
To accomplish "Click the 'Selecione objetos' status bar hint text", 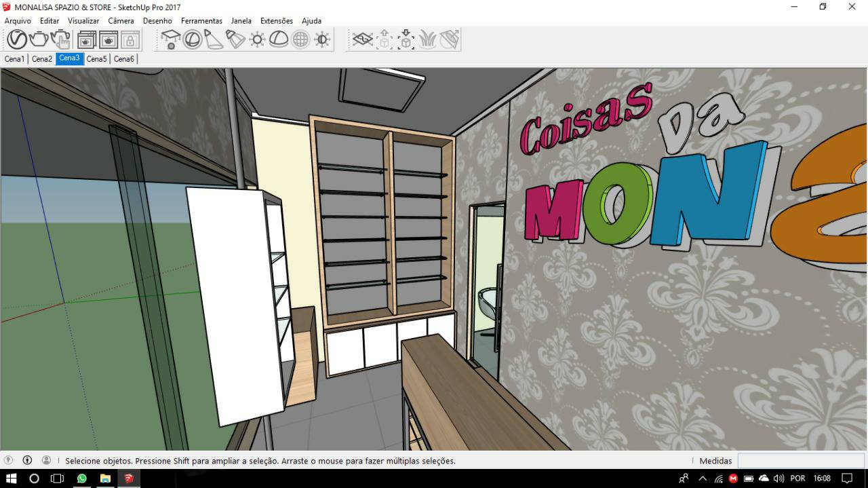I will [260, 461].
